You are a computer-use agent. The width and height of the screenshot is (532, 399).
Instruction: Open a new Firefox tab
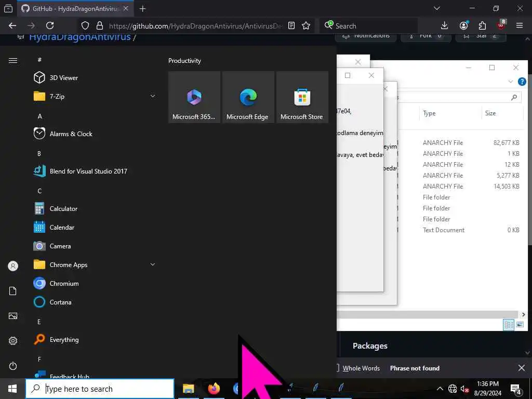[142, 8]
